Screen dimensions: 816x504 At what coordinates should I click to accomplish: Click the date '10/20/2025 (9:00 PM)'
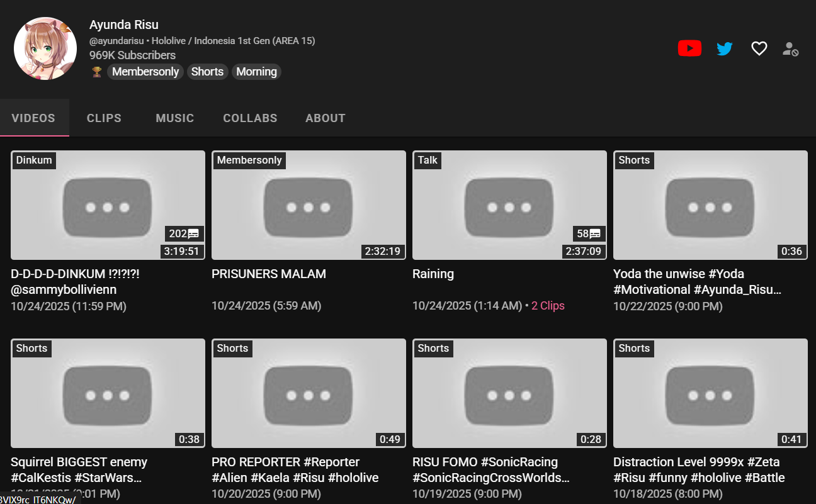pos(266,495)
